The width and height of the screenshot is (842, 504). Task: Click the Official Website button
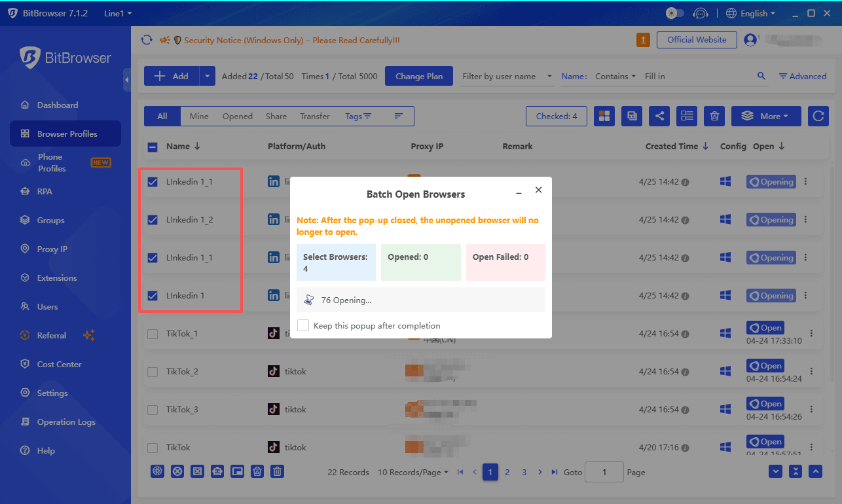pyautogui.click(x=696, y=39)
